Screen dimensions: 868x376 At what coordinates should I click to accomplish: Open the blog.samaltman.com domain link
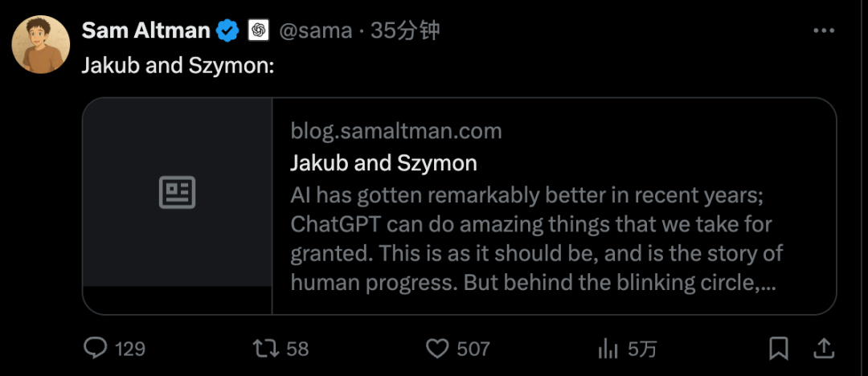click(x=395, y=131)
